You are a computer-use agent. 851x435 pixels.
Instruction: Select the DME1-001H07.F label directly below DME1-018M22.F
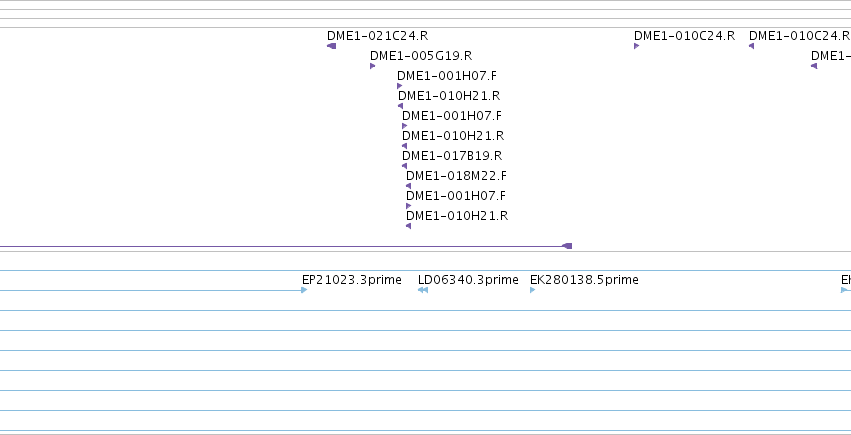point(456,196)
